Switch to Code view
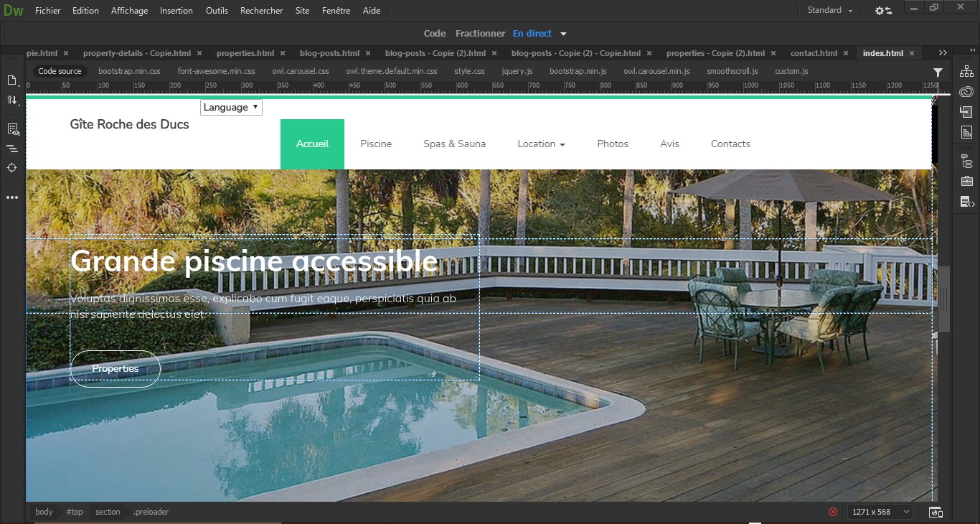The image size is (980, 524). point(434,34)
